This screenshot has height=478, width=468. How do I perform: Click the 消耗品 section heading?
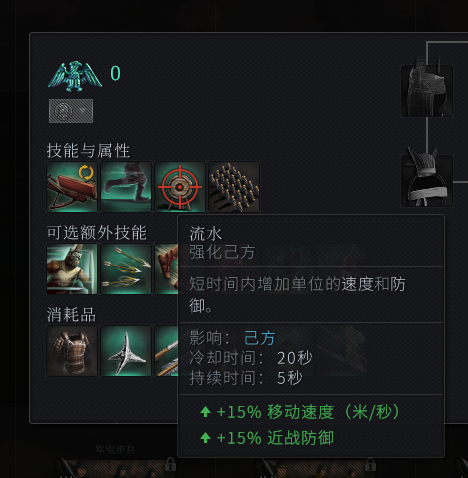click(71, 315)
